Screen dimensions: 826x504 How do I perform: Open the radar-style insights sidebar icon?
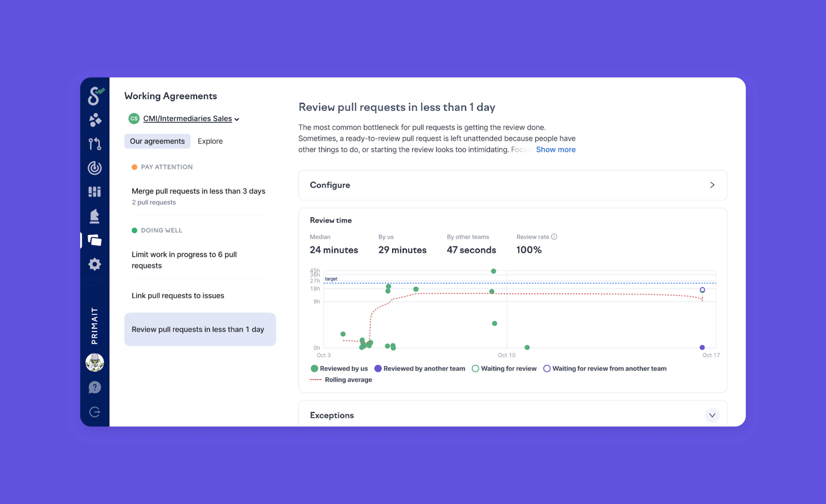pyautogui.click(x=95, y=168)
